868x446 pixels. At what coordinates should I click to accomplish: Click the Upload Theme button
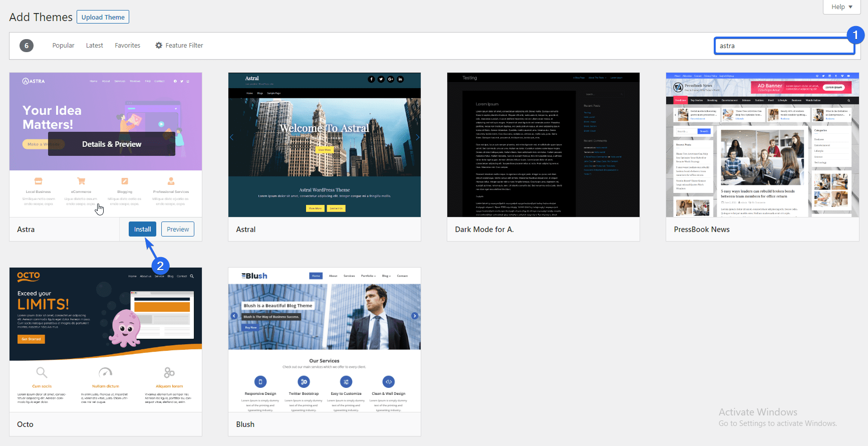(x=103, y=17)
